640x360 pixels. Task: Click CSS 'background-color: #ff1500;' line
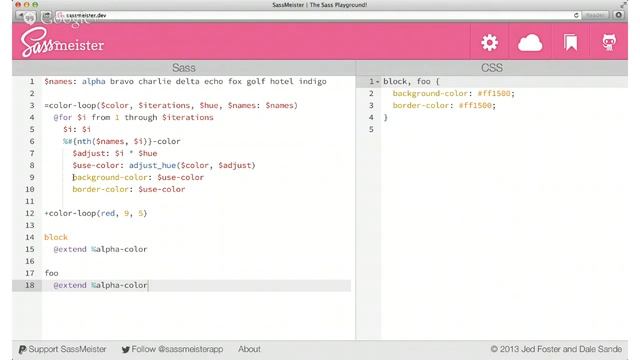(x=453, y=93)
